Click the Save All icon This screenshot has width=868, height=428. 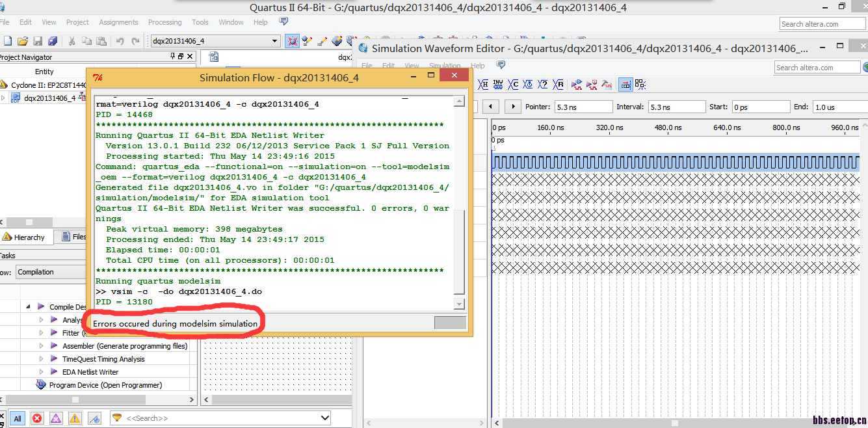click(x=52, y=41)
